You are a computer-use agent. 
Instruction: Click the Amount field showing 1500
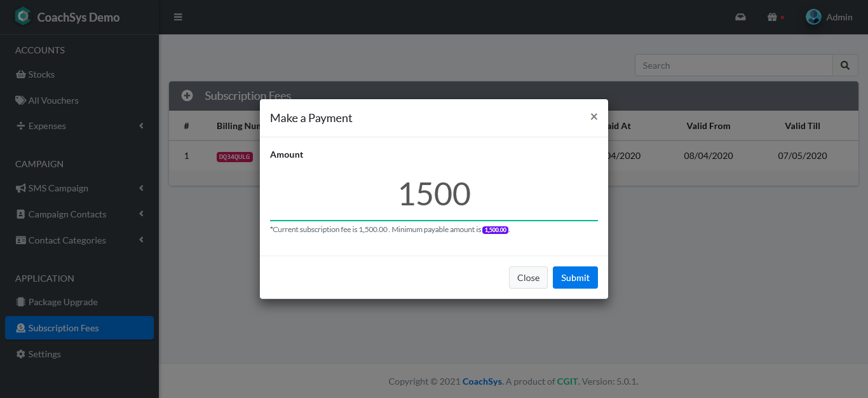click(x=434, y=195)
